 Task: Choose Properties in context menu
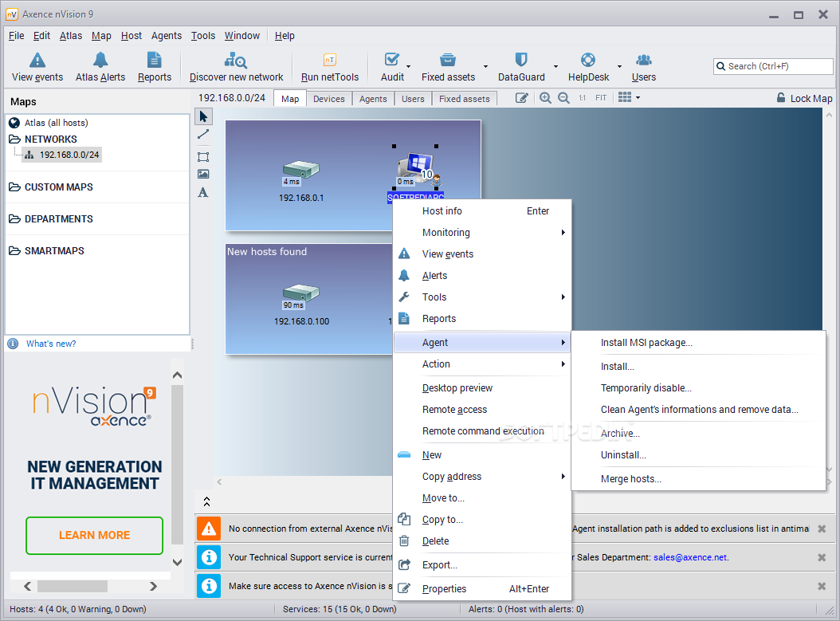(x=483, y=589)
